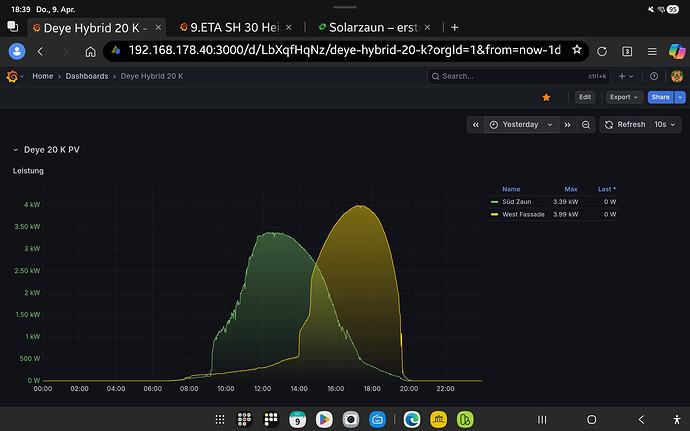Click the Dashboards breadcrumb link
Viewport: 690px width, 431px height.
tap(86, 76)
